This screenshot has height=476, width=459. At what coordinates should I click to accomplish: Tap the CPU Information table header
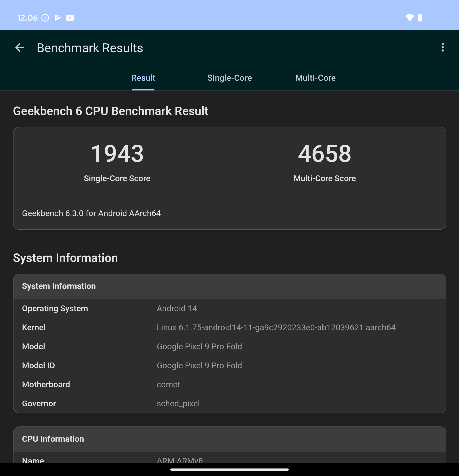[229, 439]
